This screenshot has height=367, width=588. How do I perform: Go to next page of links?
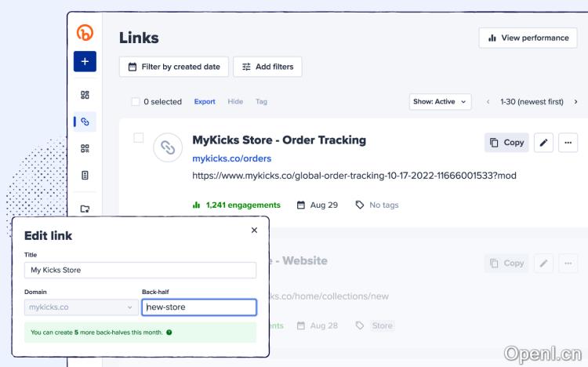click(576, 102)
